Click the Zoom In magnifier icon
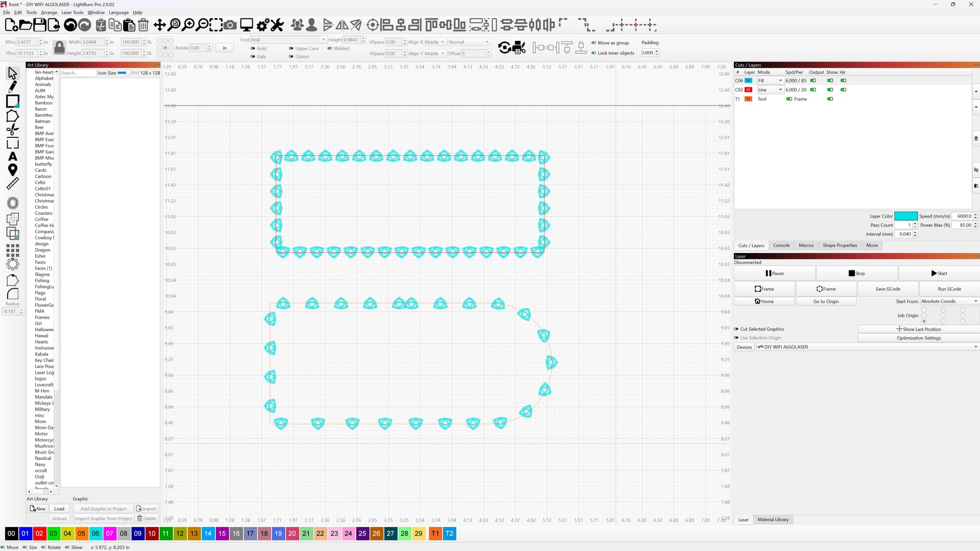Viewport: 980px width, 551px height. [x=188, y=24]
